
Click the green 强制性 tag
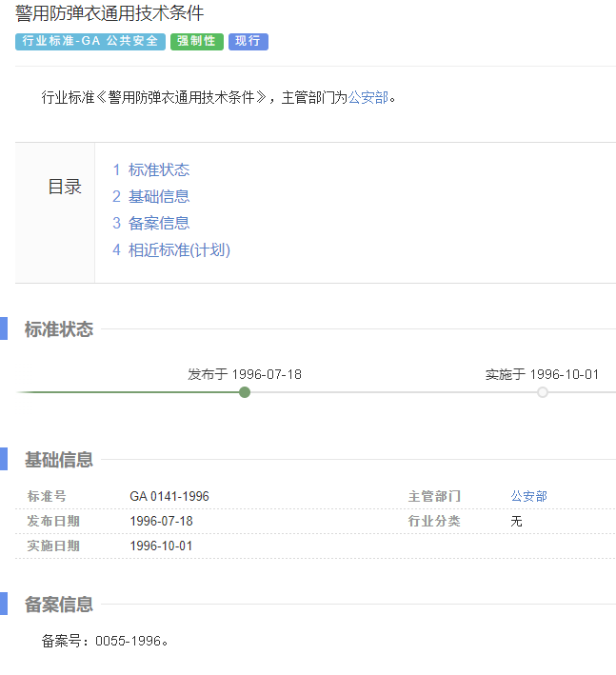(x=197, y=42)
